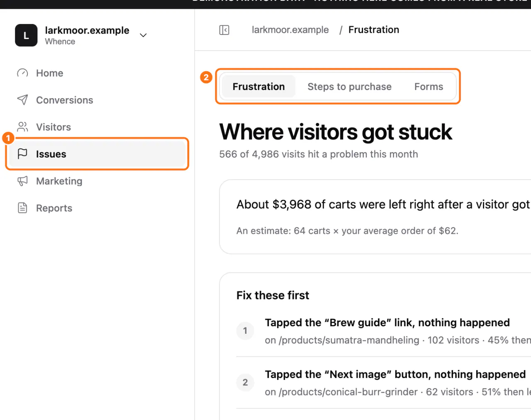Click the Home gauge icon
Viewport: 531px width, 420px height.
[x=22, y=73]
